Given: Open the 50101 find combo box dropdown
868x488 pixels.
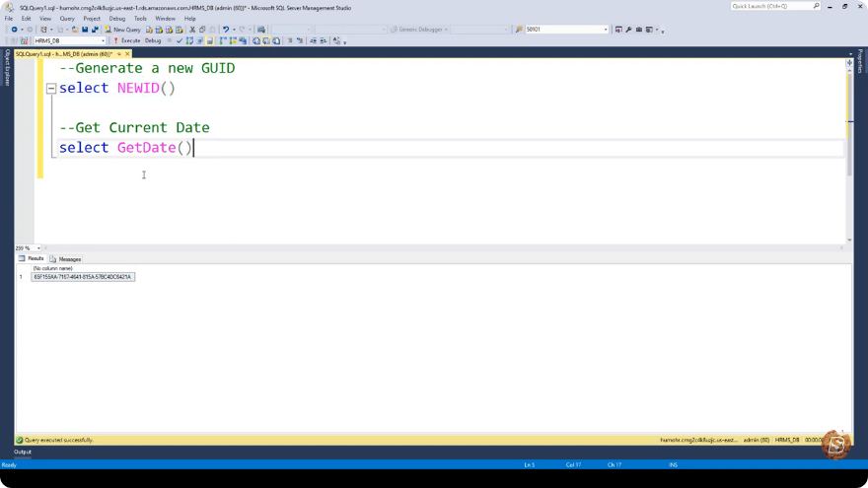Looking at the screenshot, I should [605, 30].
